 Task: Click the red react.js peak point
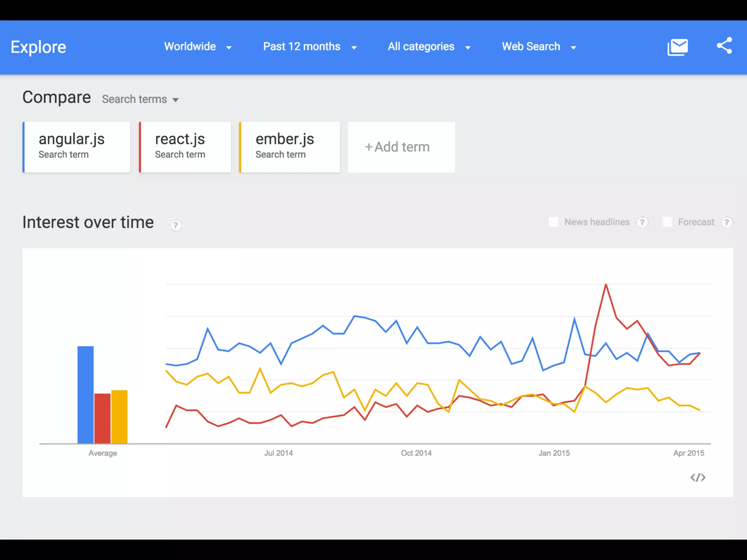click(x=606, y=285)
